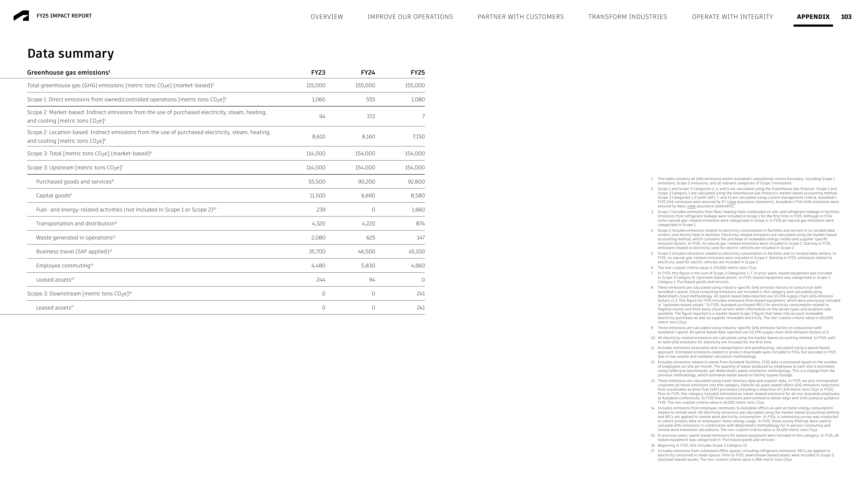
Task: Click FY24 Scope 1 value 555
Action: pyautogui.click(x=370, y=100)
